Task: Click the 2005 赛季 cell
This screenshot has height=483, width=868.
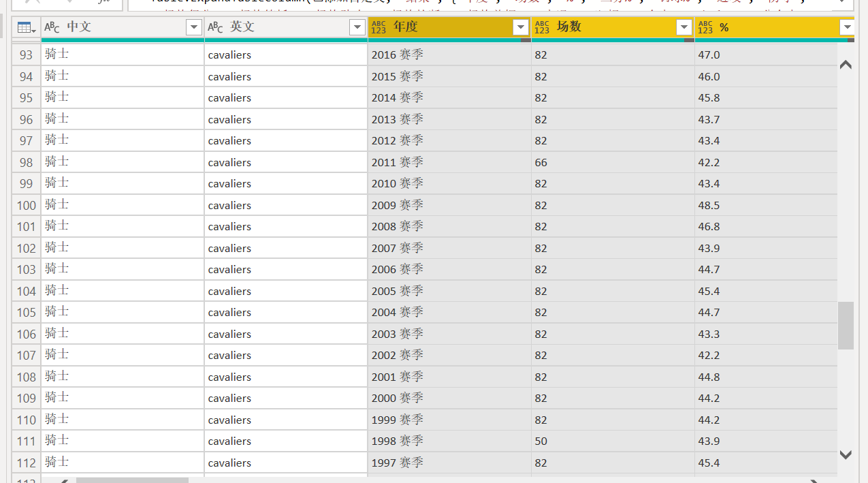Action: (449, 292)
